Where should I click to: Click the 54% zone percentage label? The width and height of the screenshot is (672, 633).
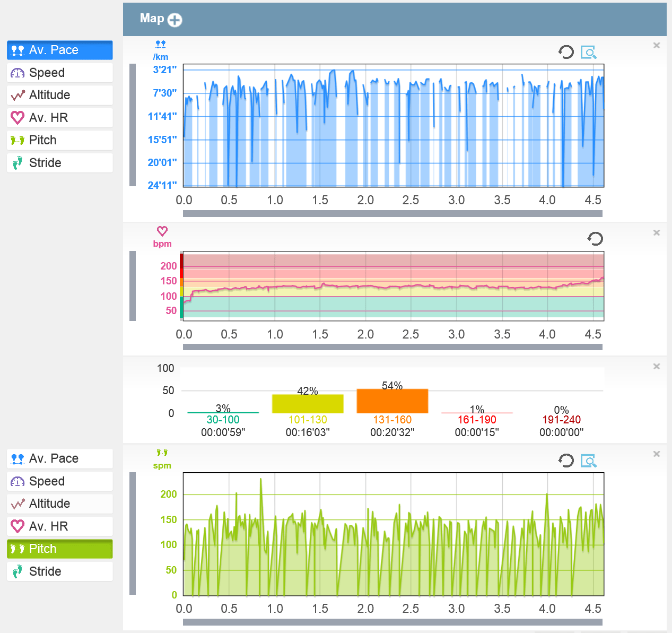tap(392, 386)
